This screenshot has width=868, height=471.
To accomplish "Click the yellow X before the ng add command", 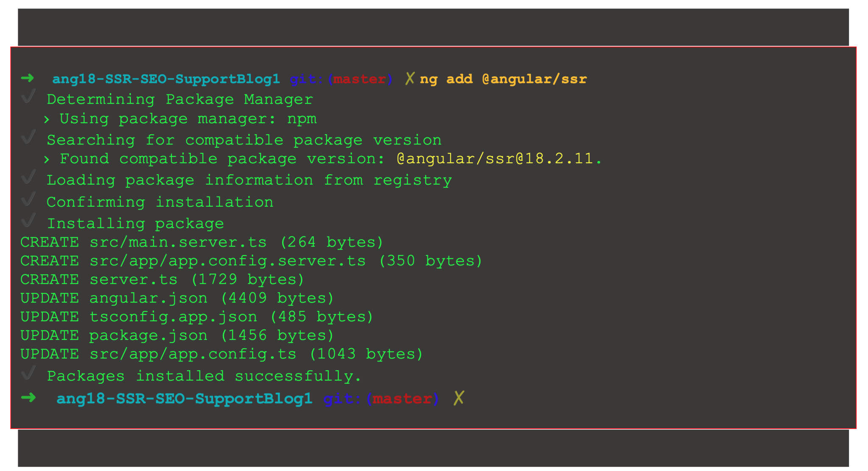I will (x=409, y=79).
